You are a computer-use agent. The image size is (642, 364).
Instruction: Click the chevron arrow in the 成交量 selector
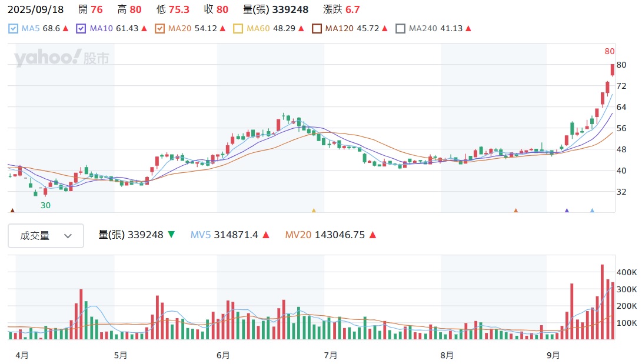[x=68, y=236]
